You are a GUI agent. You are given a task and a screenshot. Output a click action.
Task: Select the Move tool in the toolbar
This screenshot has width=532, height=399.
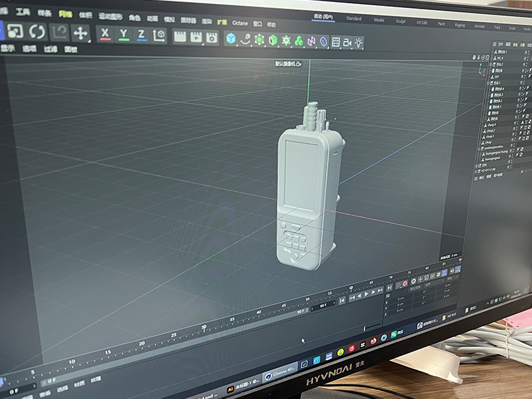80,33
